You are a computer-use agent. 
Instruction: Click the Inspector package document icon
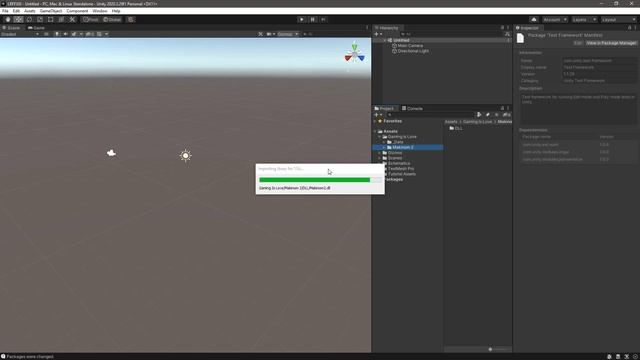coord(520,38)
